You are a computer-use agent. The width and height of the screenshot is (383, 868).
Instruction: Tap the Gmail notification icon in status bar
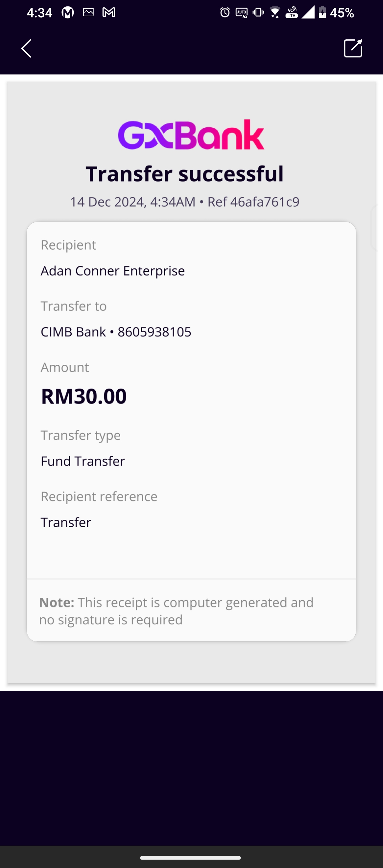(x=109, y=13)
